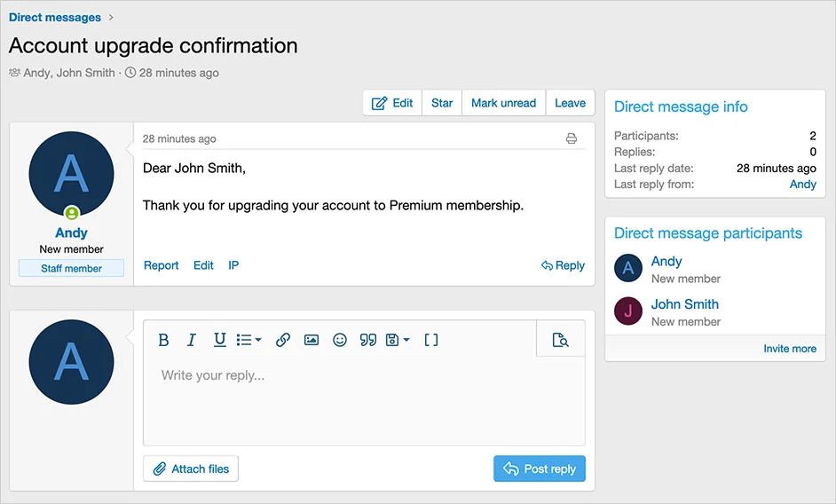Insert a quote block
Viewport: 836px width, 504px height.
click(367, 340)
